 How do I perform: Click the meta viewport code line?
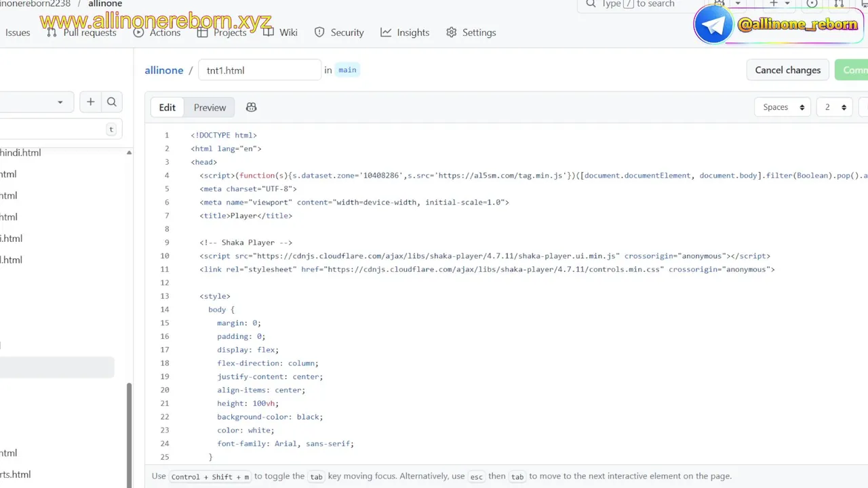[x=354, y=202]
